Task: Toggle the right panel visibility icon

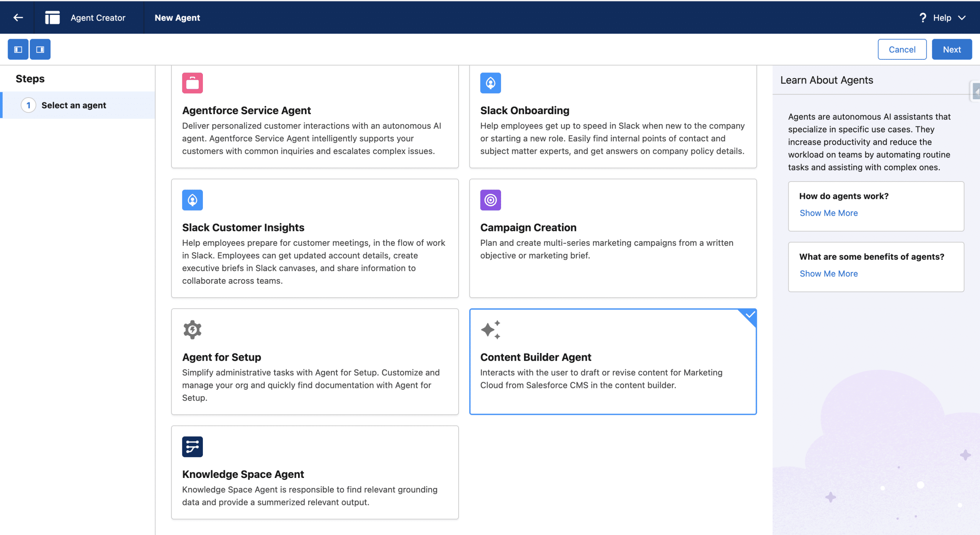Action: coord(40,49)
